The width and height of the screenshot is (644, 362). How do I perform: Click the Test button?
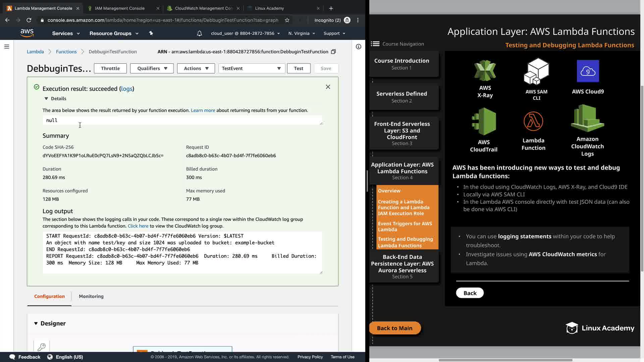coord(299,68)
